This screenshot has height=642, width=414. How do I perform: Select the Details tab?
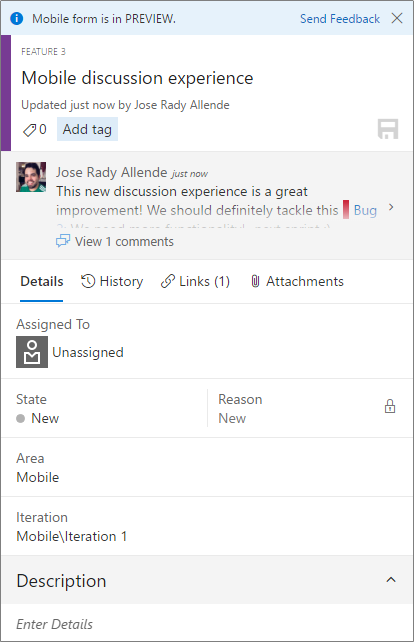pos(42,281)
